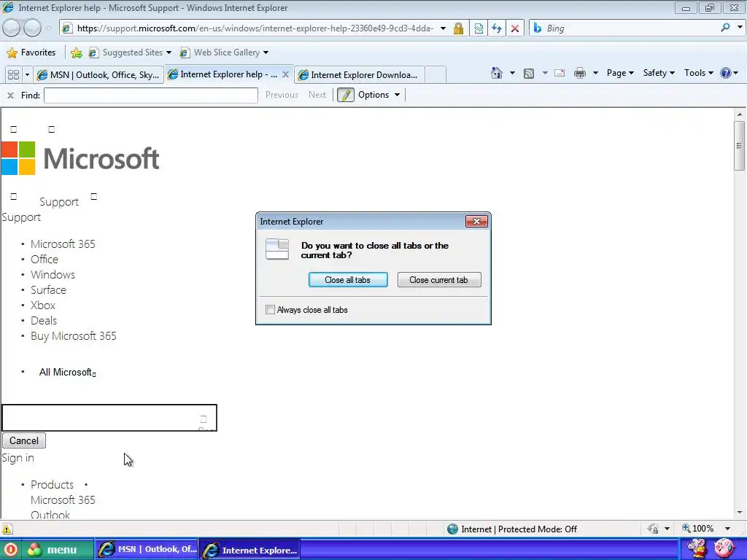This screenshot has height=560, width=747.
Task: Click the Sign in link
Action: pos(18,458)
